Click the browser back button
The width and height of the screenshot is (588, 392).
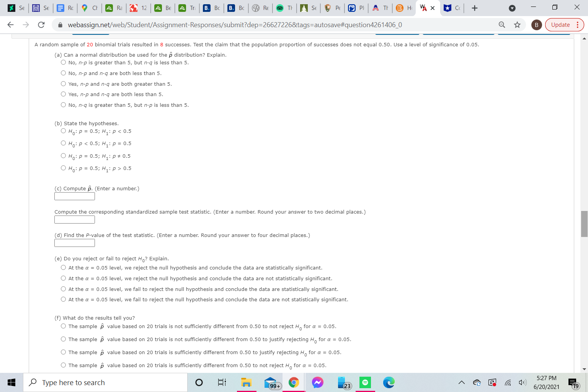(10, 24)
